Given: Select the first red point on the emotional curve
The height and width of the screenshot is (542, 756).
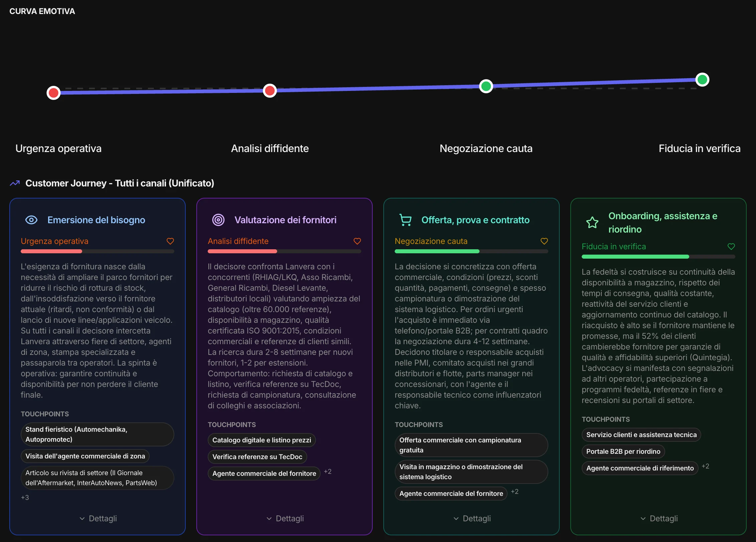Looking at the screenshot, I should click(53, 93).
